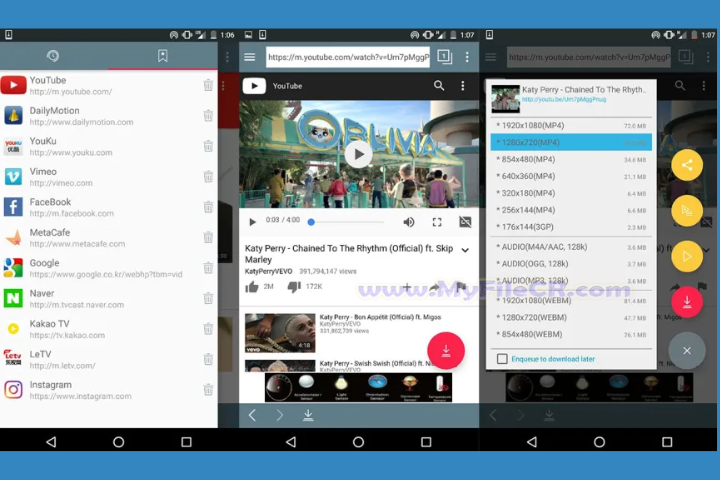This screenshot has width=720, height=480.
Task: Open the DailyMotion bookmark entry
Action: coord(109,116)
